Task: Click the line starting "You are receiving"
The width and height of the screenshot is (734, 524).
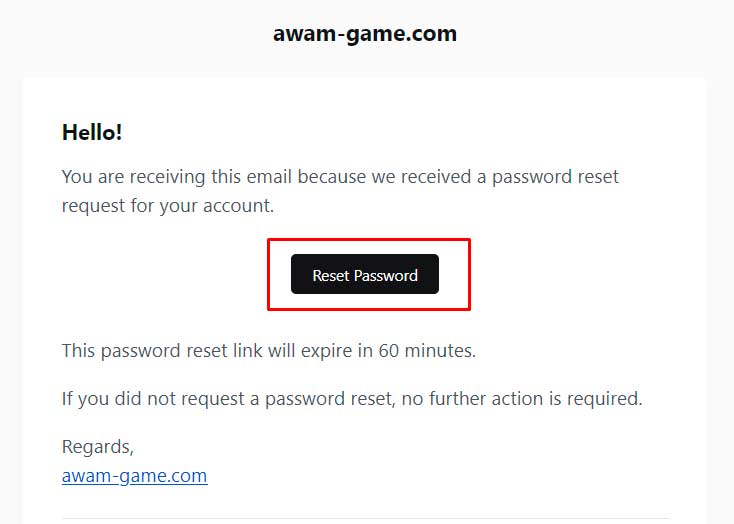Action: click(x=340, y=177)
